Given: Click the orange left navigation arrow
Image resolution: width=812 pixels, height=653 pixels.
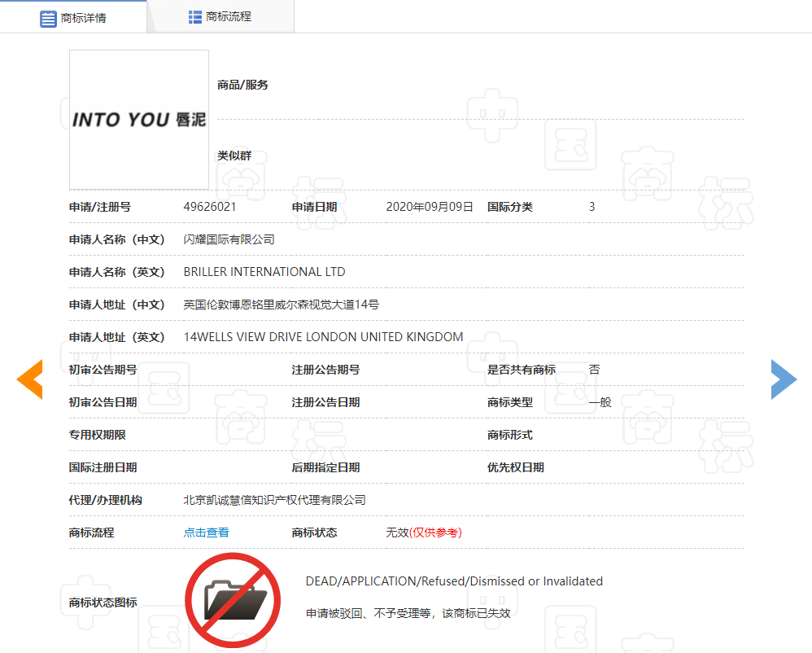Looking at the screenshot, I should point(29,379).
